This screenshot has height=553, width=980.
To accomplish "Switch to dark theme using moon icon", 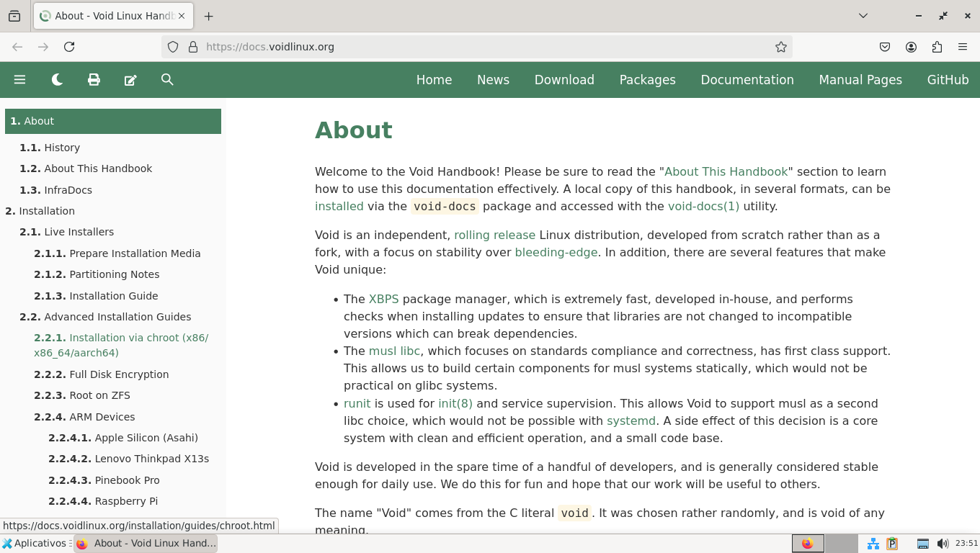I will coord(57,80).
